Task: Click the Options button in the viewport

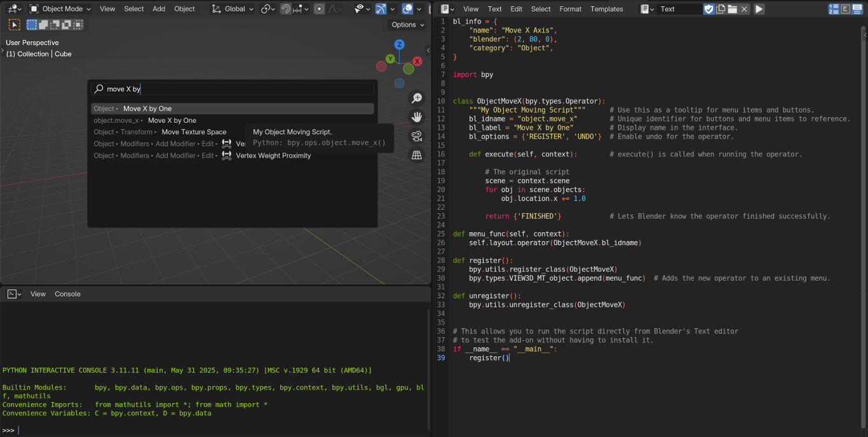Action: point(406,24)
